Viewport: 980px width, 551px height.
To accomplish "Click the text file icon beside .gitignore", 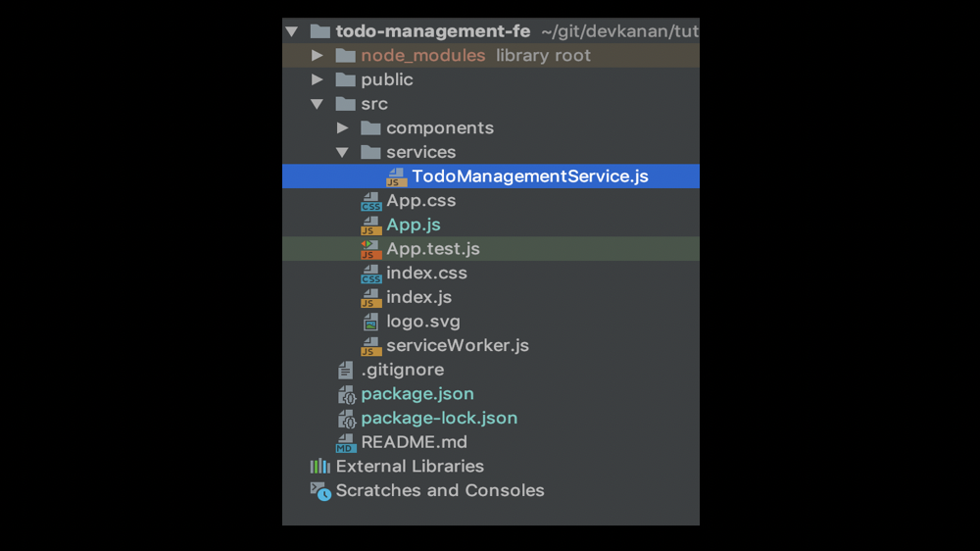I will (346, 371).
